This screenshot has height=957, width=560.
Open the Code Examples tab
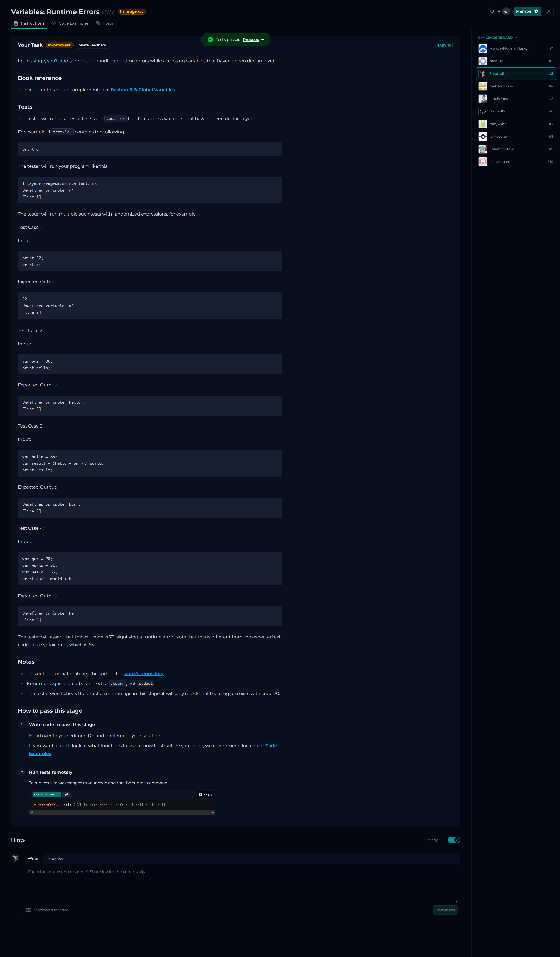pyautogui.click(x=70, y=23)
